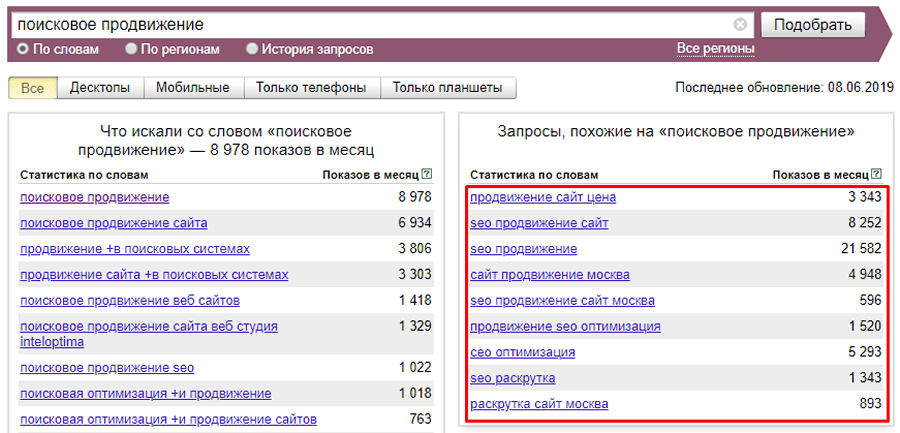Open the 'раскрутка сайт москва' link
Viewport: 900px width, 433px height.
pyautogui.click(x=539, y=404)
